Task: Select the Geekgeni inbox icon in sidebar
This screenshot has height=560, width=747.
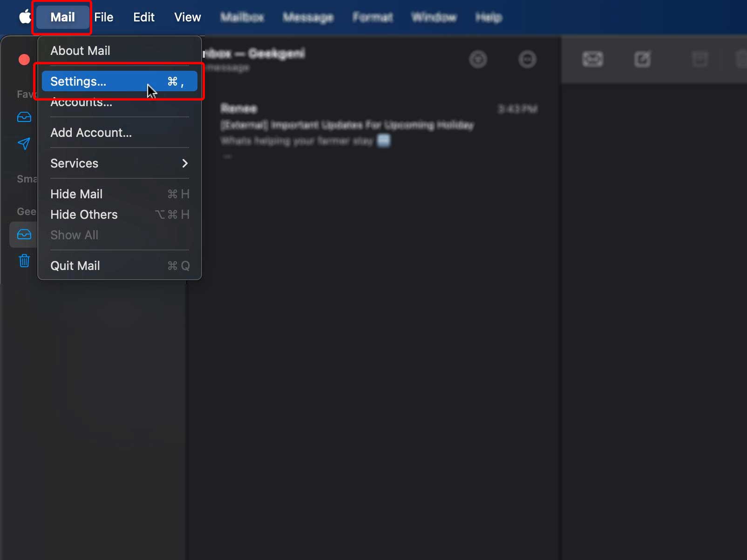Action: coord(24,234)
